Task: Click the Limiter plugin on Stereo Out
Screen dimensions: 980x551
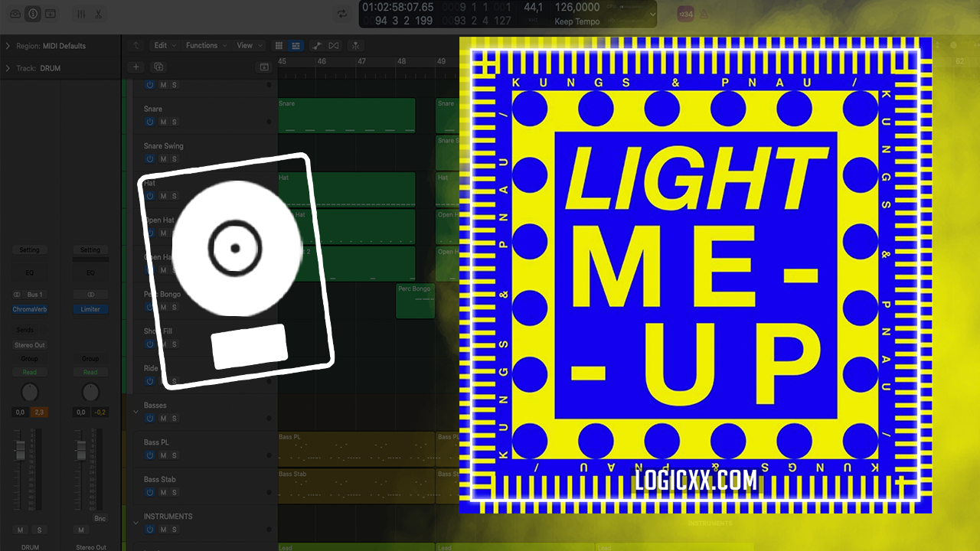Action: click(90, 309)
